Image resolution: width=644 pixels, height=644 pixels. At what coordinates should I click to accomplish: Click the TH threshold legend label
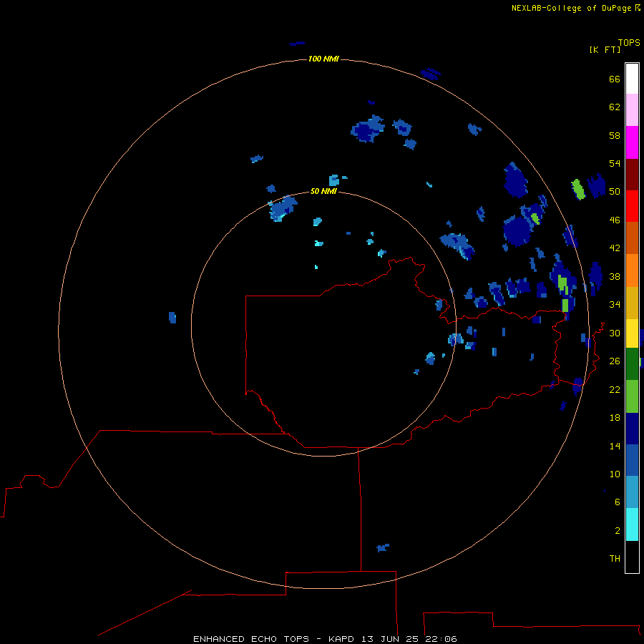pyautogui.click(x=615, y=559)
